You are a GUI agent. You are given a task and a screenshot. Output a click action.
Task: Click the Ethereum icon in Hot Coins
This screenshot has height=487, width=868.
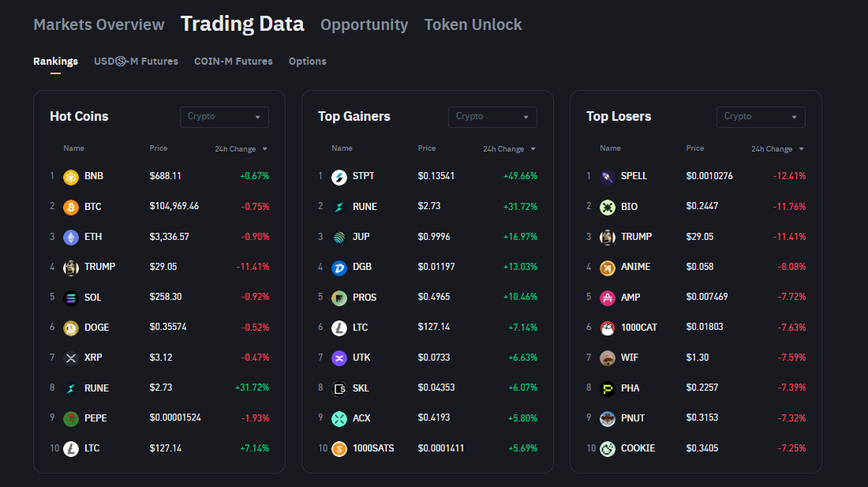point(71,237)
